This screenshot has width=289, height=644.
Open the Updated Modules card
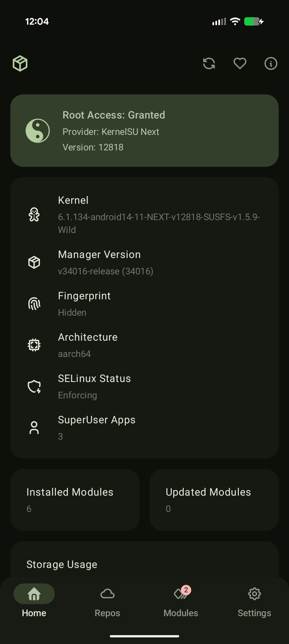214,500
